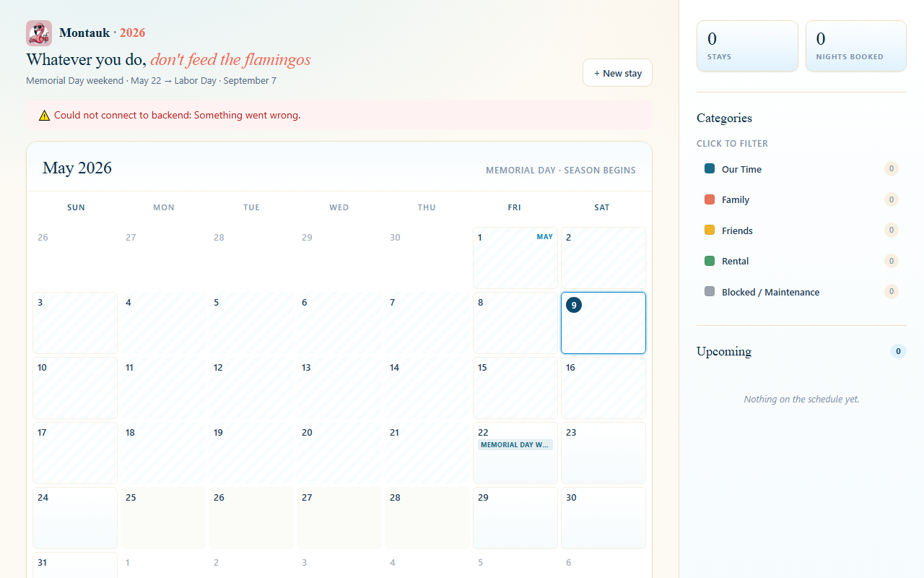
Task: Click the May 2026 month heading
Action: (x=77, y=168)
